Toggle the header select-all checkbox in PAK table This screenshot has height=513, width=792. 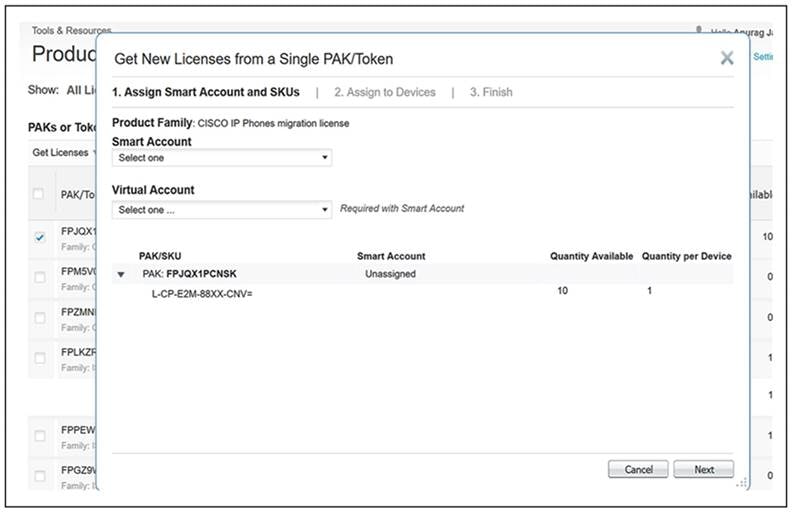38,194
